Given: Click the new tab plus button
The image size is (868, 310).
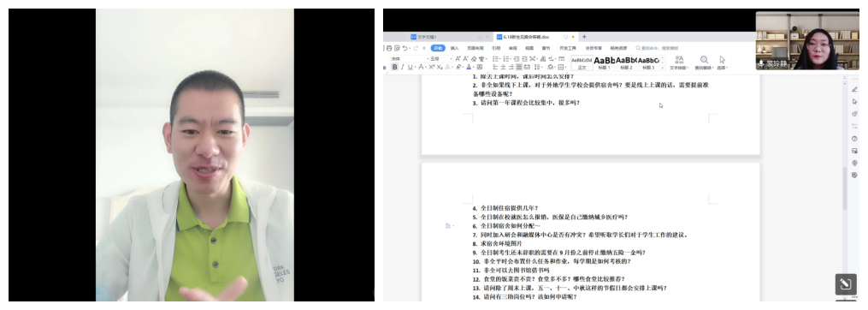Looking at the screenshot, I should [584, 37].
